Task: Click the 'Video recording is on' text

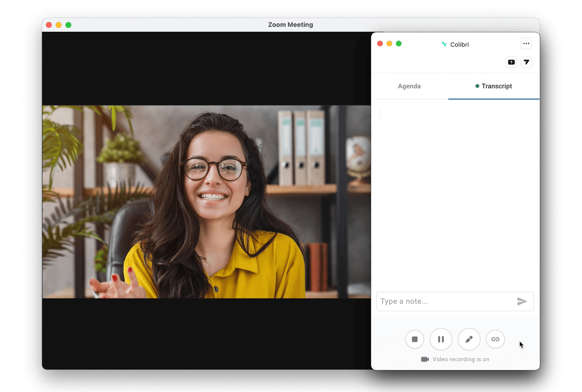Action: [x=461, y=359]
